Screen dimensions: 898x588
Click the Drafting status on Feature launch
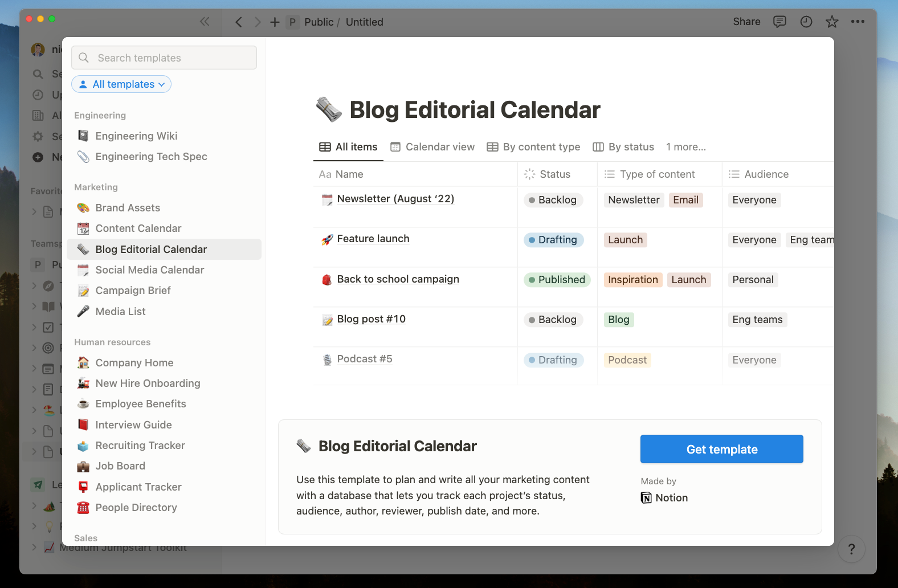553,240
